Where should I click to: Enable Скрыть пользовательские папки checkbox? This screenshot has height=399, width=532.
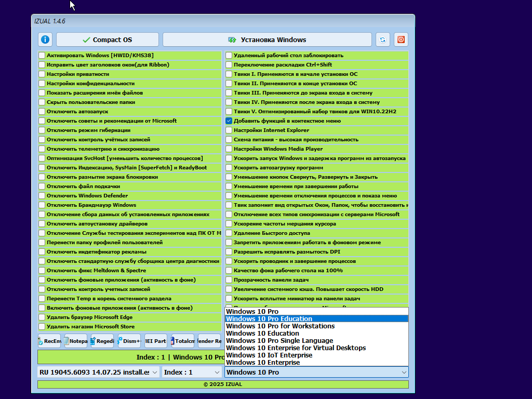pos(42,102)
